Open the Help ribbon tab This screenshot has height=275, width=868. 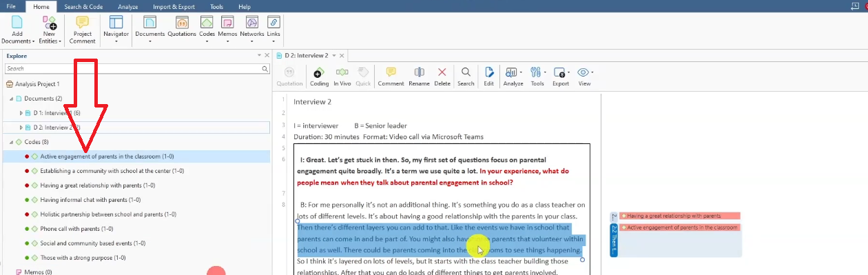[245, 6]
